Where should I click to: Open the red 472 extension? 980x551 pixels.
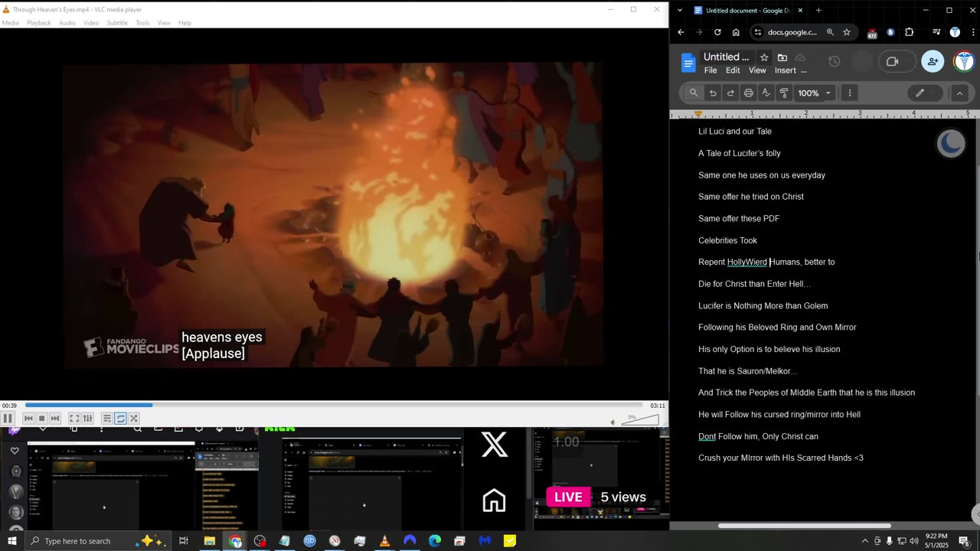pyautogui.click(x=872, y=33)
